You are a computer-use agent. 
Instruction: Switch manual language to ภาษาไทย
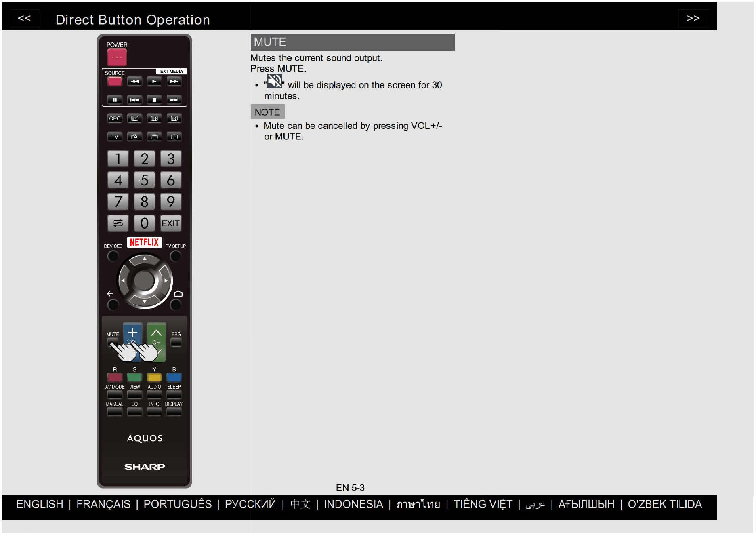[418, 504]
